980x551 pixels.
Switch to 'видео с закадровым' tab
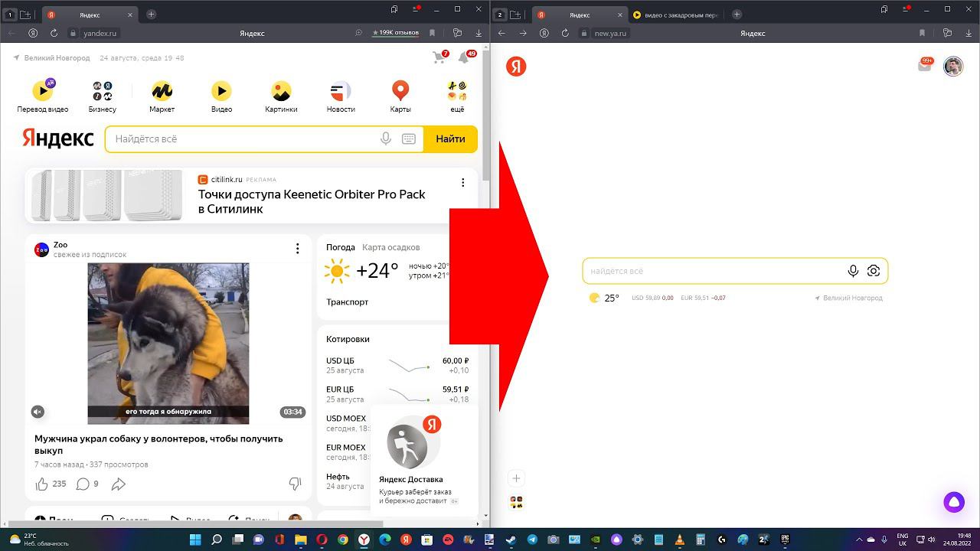pyautogui.click(x=676, y=15)
